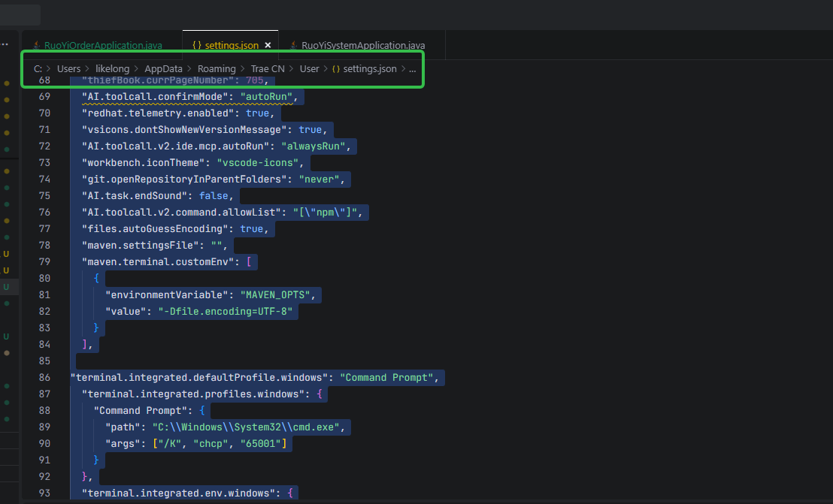Click line number 79 in gutter

44,261
